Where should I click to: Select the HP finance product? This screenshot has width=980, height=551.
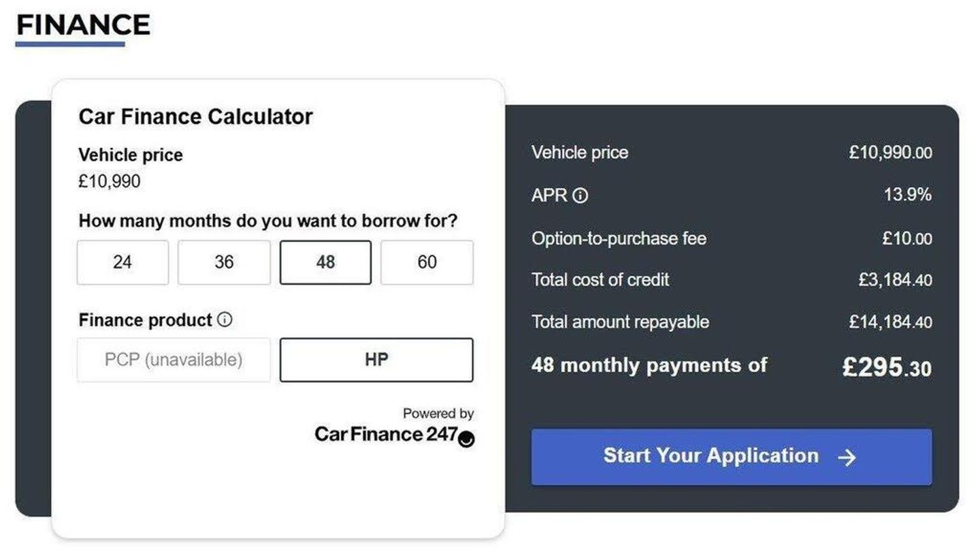376,360
